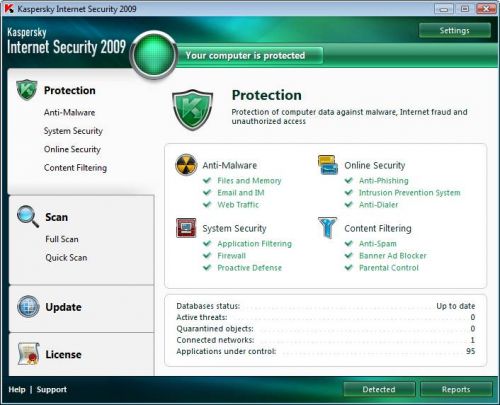The width and height of the screenshot is (500, 405).
Task: Open Web Traffic protection link
Action: pos(238,205)
